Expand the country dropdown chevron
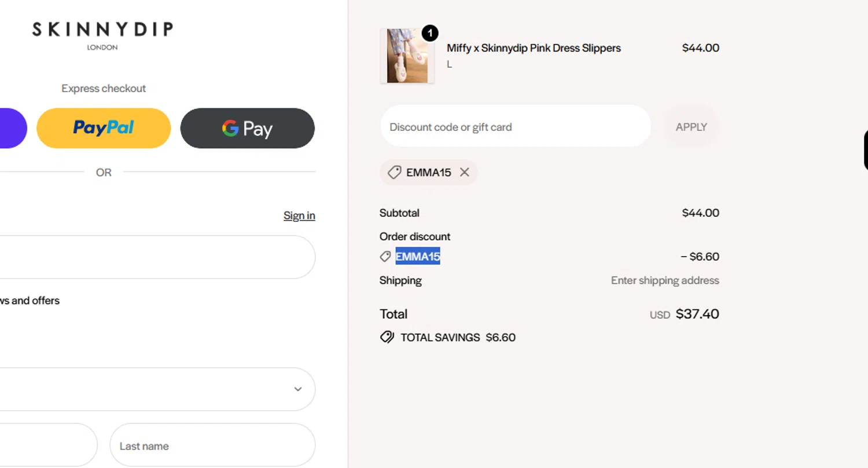 tap(298, 389)
